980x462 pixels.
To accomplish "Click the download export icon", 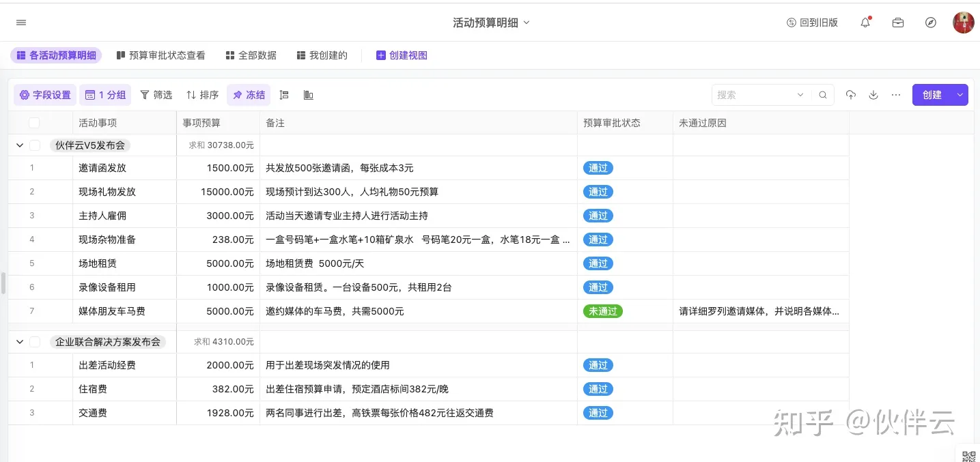I will tap(873, 95).
